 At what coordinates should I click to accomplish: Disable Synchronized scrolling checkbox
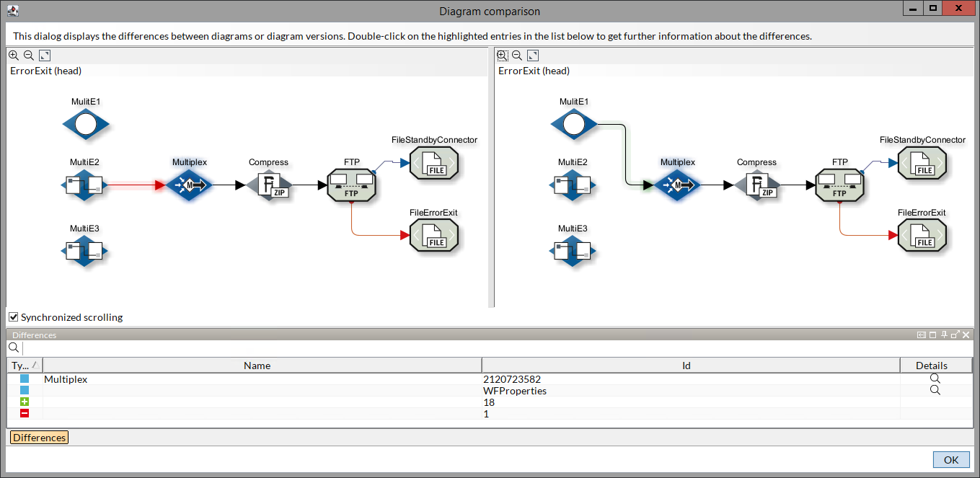click(14, 317)
